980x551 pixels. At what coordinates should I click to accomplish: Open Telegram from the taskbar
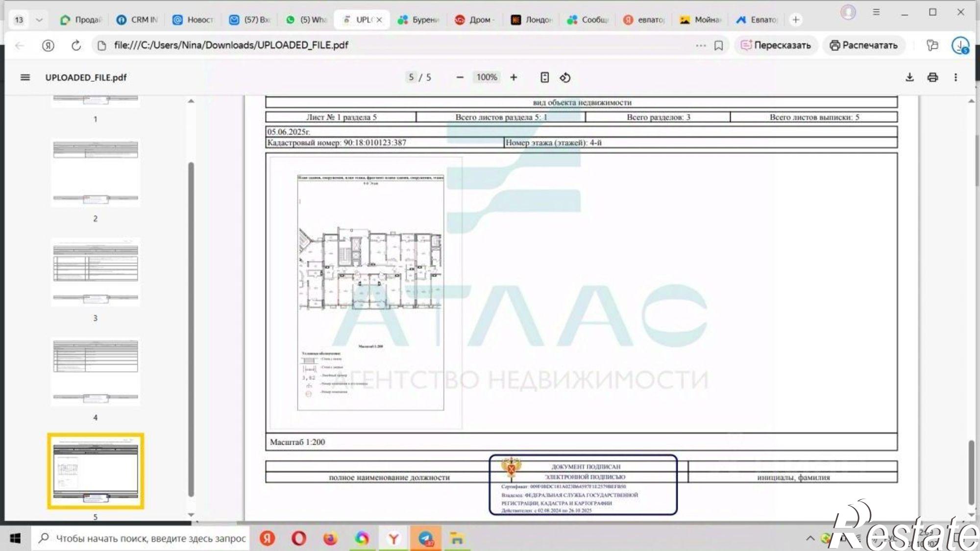[x=425, y=539]
